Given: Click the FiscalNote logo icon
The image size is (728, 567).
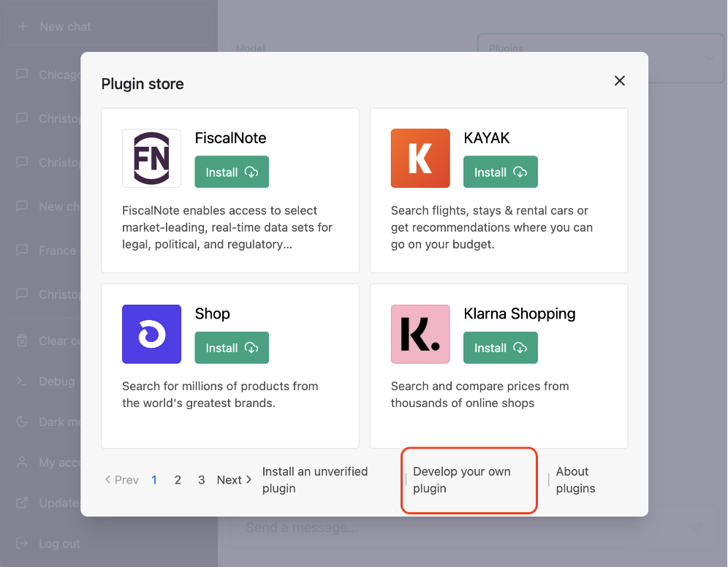Looking at the screenshot, I should 151,159.
